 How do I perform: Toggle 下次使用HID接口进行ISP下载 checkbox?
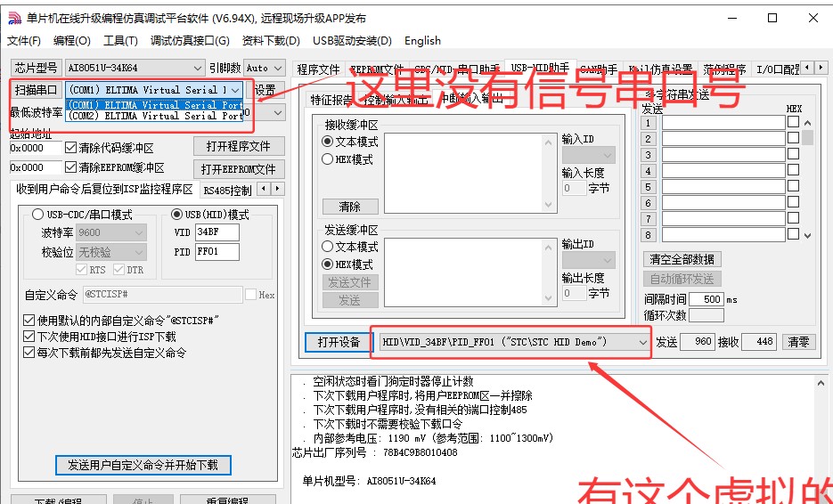tap(29, 337)
